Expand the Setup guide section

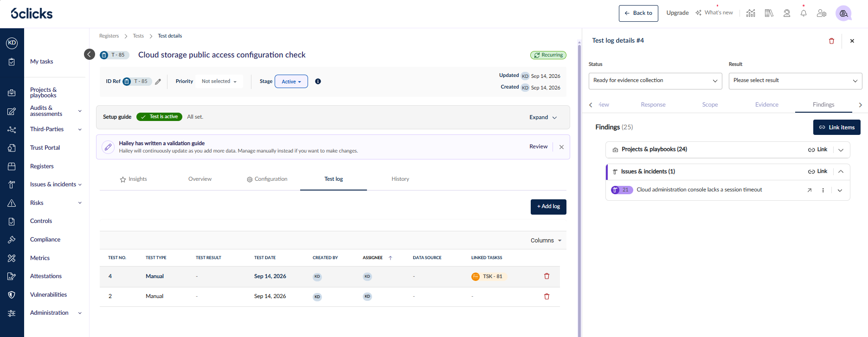pyautogui.click(x=543, y=117)
